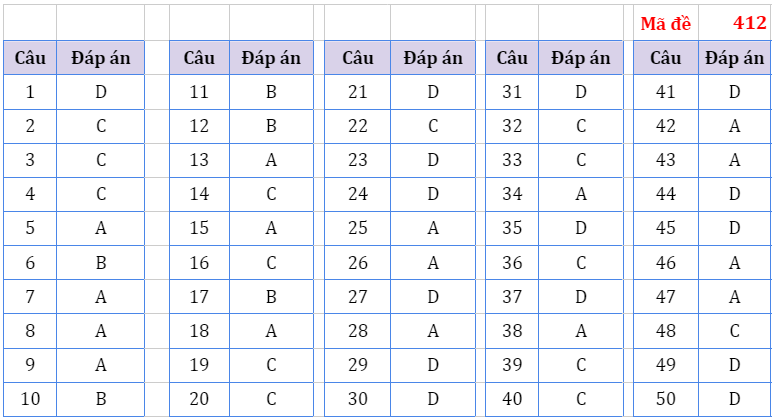Image resolution: width=773 pixels, height=418 pixels.
Task: Click the red "Mã đề" label
Action: pyautogui.click(x=665, y=23)
